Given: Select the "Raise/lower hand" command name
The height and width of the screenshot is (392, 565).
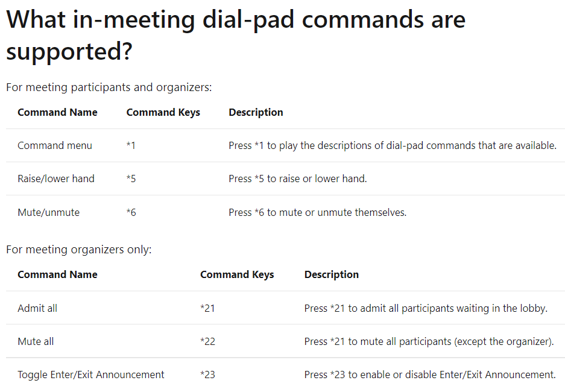Looking at the screenshot, I should tap(56, 179).
